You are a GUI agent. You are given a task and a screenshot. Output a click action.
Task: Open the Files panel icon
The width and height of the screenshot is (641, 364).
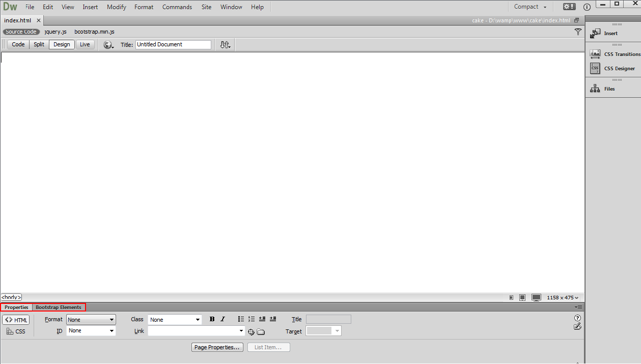[x=595, y=89]
